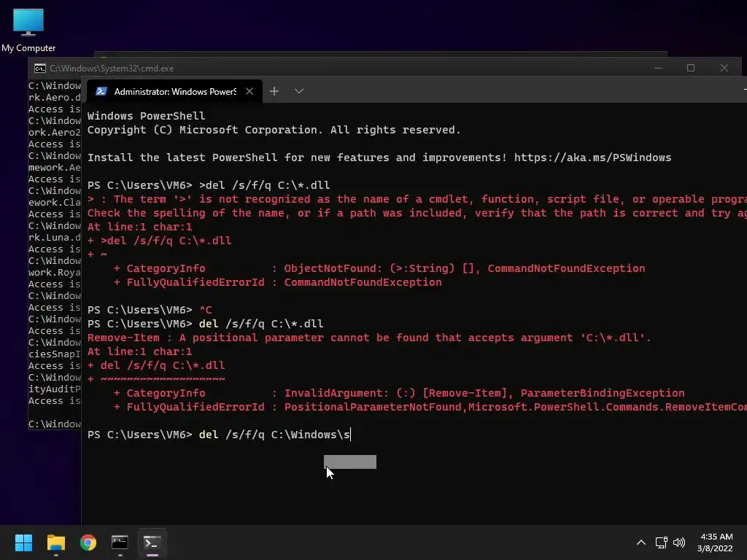Minimize the cmd.exe window
This screenshot has height=560, width=747.
(658, 68)
